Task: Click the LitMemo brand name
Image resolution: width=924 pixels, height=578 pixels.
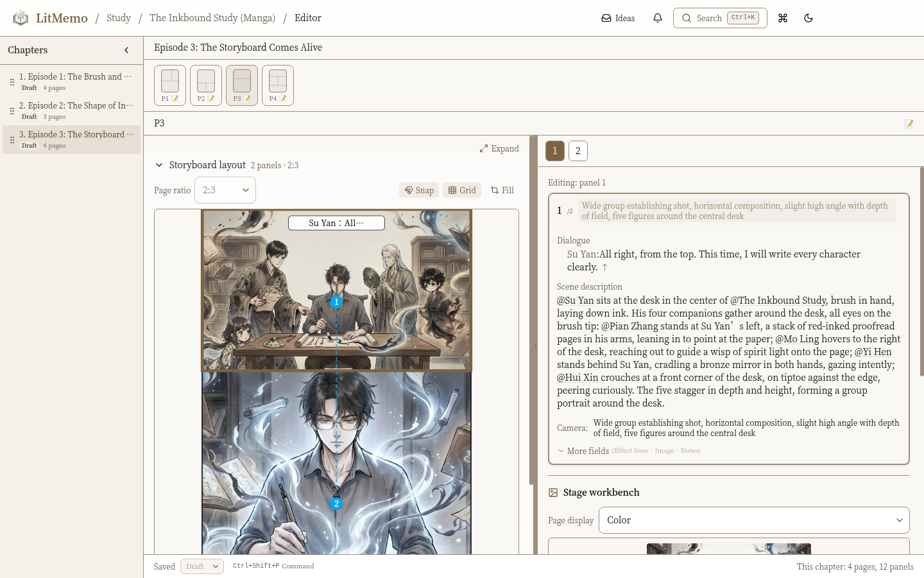Action: pyautogui.click(x=62, y=18)
